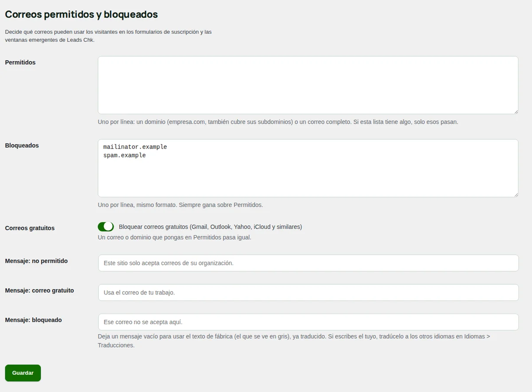Focus the 'Mensaje: bloqueado' input field

(x=308, y=322)
